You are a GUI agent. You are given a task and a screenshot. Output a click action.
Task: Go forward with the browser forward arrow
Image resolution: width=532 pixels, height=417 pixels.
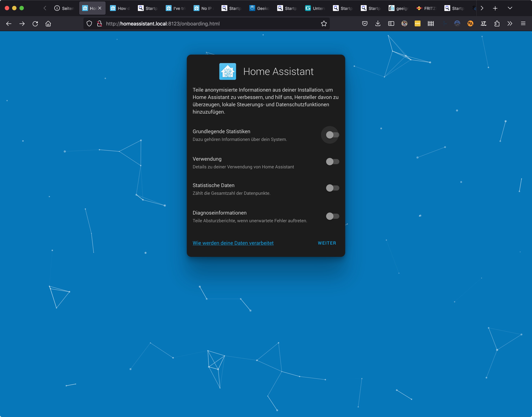point(22,24)
